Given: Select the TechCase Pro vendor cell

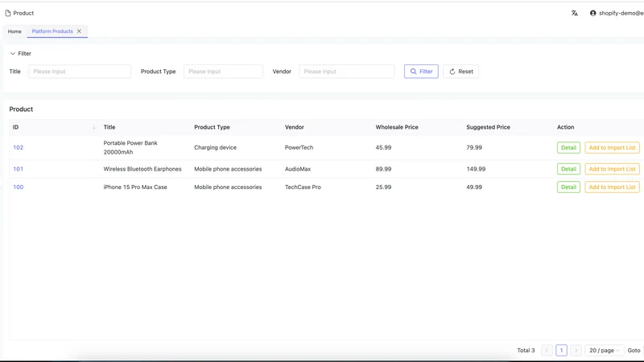Looking at the screenshot, I should click(303, 187).
